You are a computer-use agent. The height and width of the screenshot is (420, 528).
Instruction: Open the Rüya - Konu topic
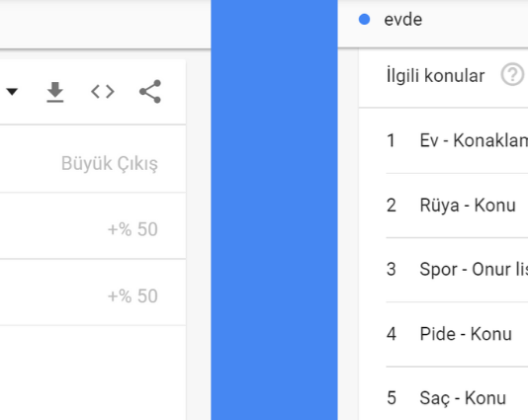tap(468, 206)
